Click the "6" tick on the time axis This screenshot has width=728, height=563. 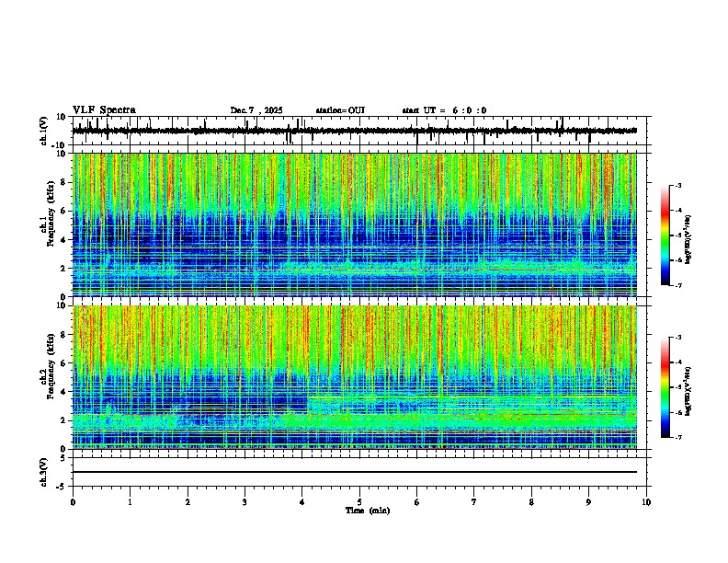(417, 502)
